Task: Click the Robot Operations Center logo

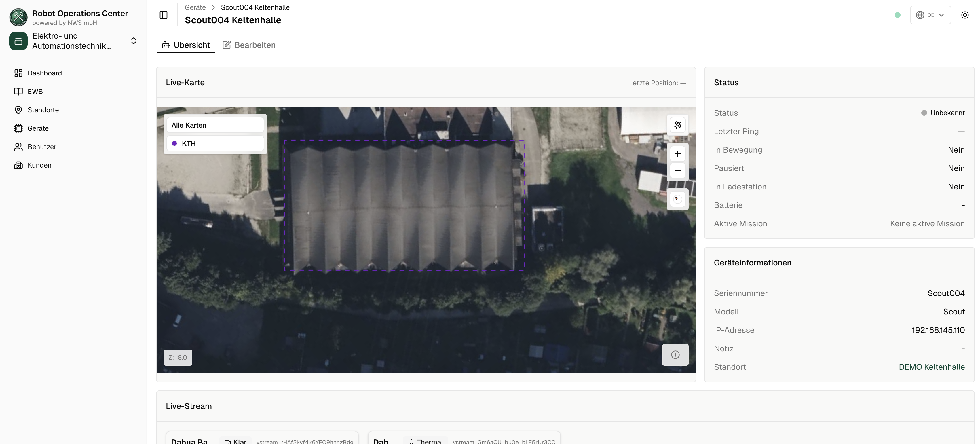Action: pos(18,17)
